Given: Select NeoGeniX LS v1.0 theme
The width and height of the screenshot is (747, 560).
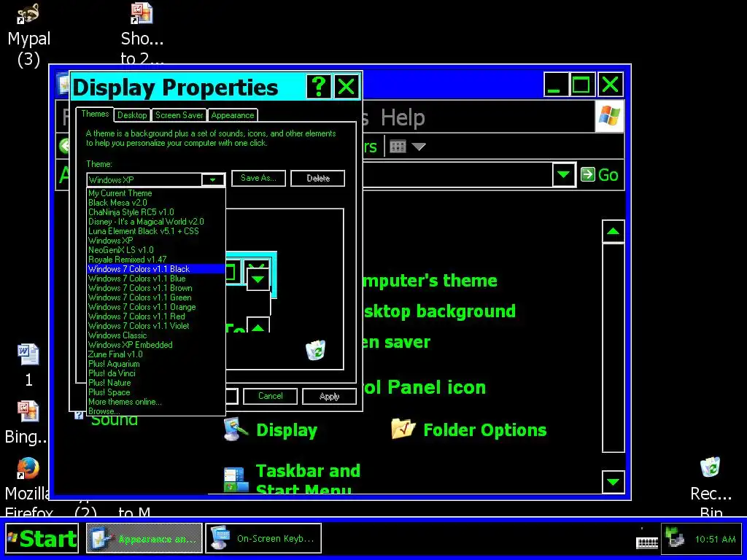Looking at the screenshot, I should [x=156, y=250].
